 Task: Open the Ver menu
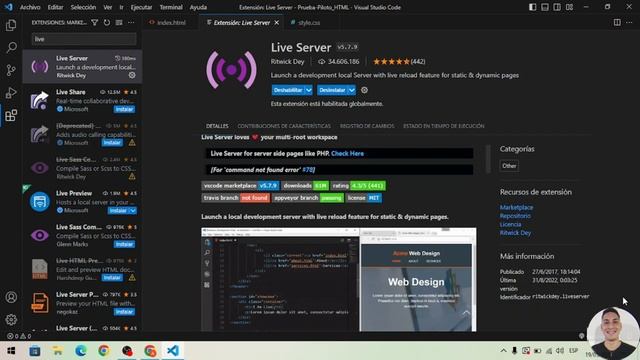(108, 7)
